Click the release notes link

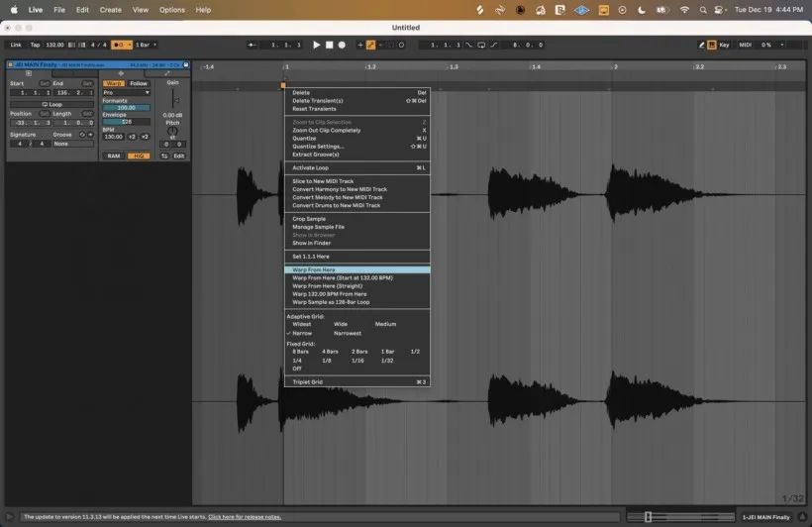pyautogui.click(x=245, y=517)
